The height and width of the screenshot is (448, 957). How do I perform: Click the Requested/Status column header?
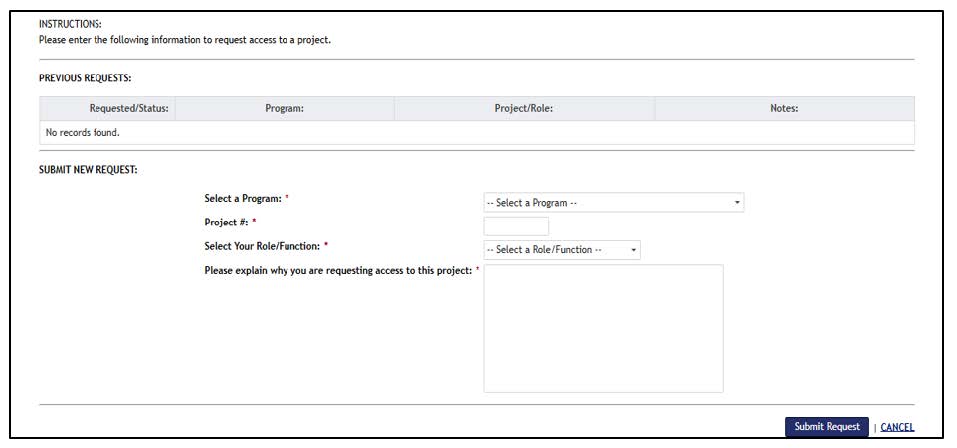(x=107, y=109)
